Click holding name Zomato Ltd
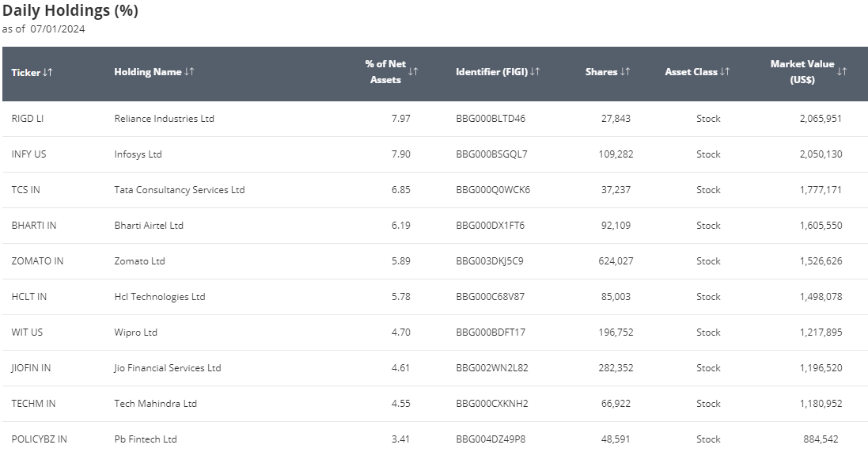 pos(139,261)
